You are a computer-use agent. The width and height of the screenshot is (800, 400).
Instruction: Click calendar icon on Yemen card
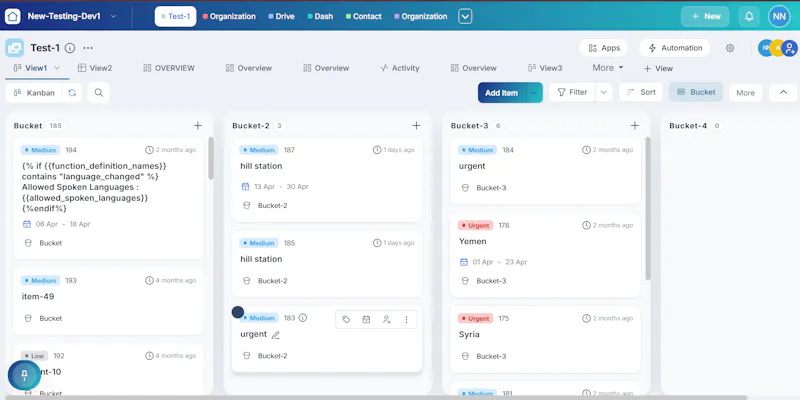pyautogui.click(x=464, y=262)
